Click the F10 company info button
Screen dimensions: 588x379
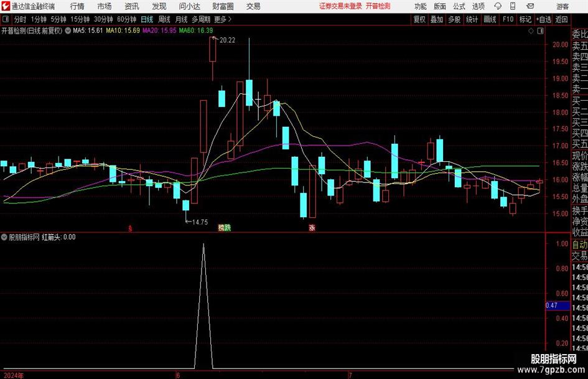coord(508,19)
